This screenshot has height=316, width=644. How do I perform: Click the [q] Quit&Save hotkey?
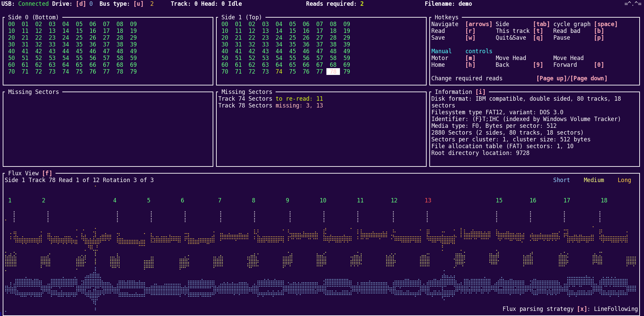pos(538,38)
